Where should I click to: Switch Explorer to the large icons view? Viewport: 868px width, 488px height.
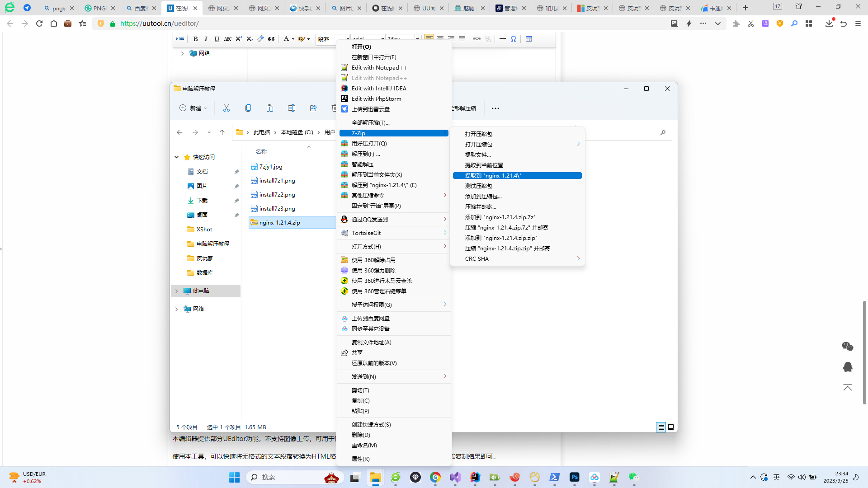[671, 427]
